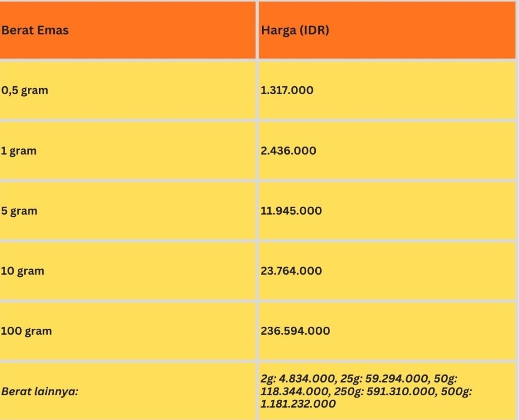Select the Harga (IDR) column header

(295, 30)
